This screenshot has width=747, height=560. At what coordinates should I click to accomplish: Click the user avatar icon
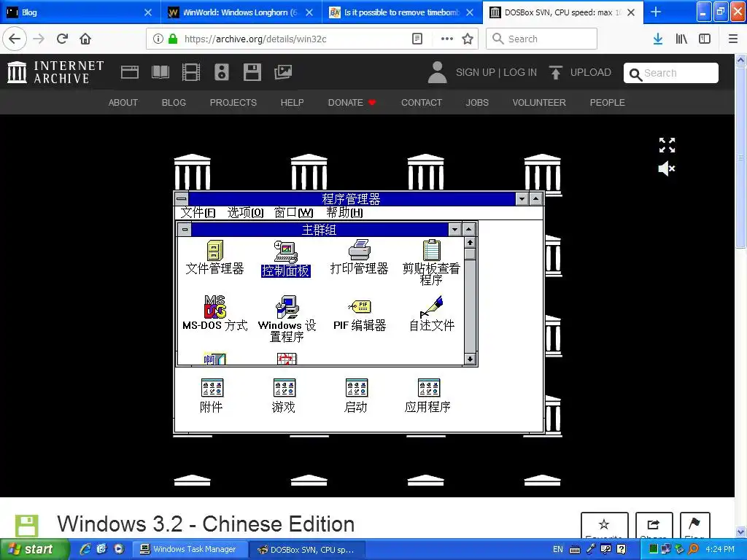[x=437, y=72]
